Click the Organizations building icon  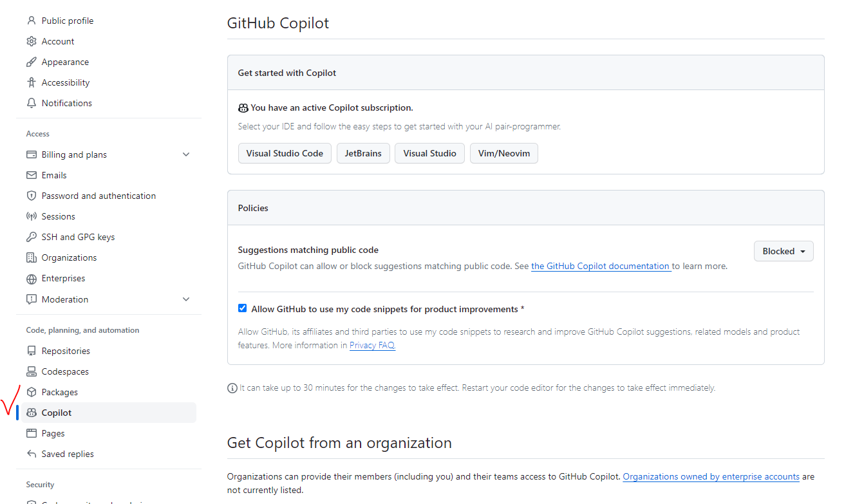pyautogui.click(x=31, y=257)
